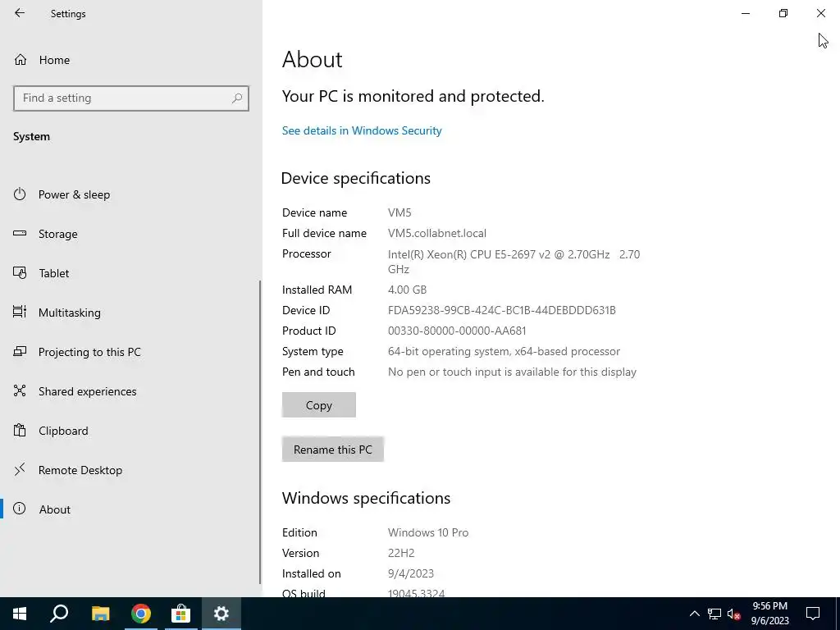Restore down the Settings window
The width and height of the screenshot is (840, 630).
pyautogui.click(x=783, y=13)
